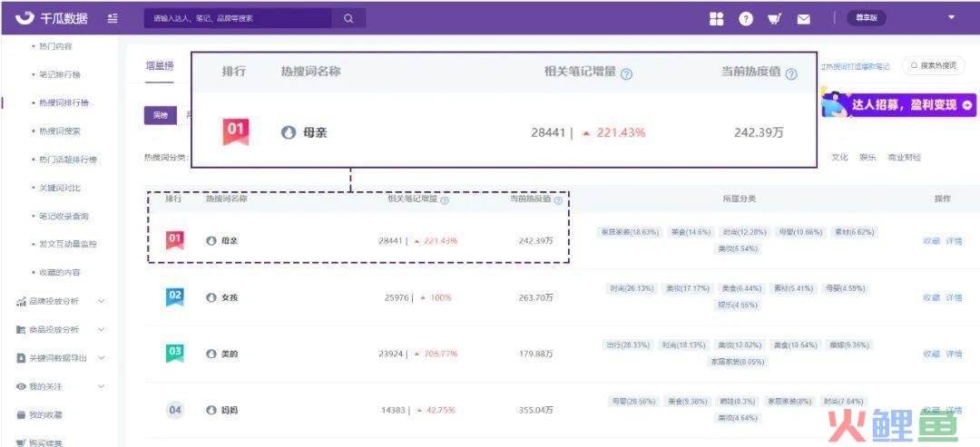Click the red 01 rank badge in table

(175, 240)
